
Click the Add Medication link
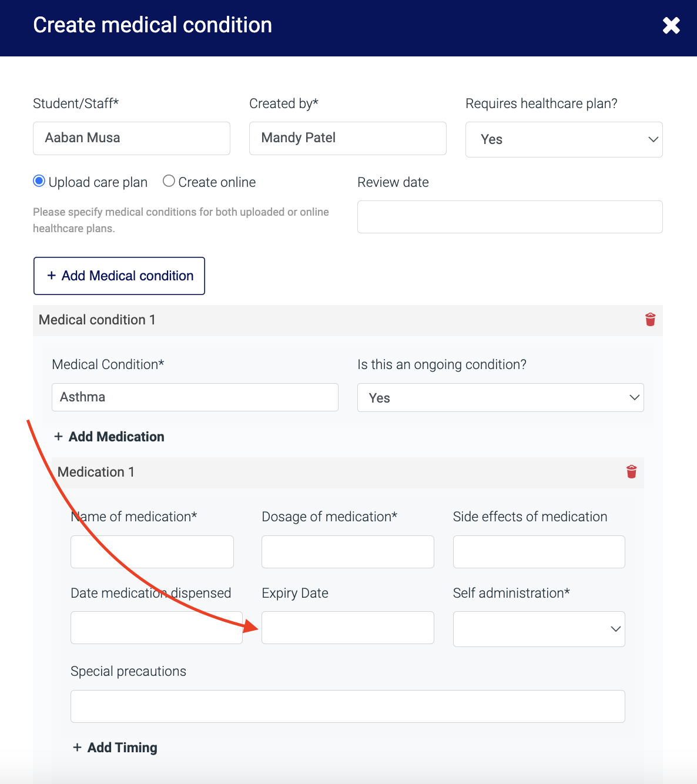(109, 437)
